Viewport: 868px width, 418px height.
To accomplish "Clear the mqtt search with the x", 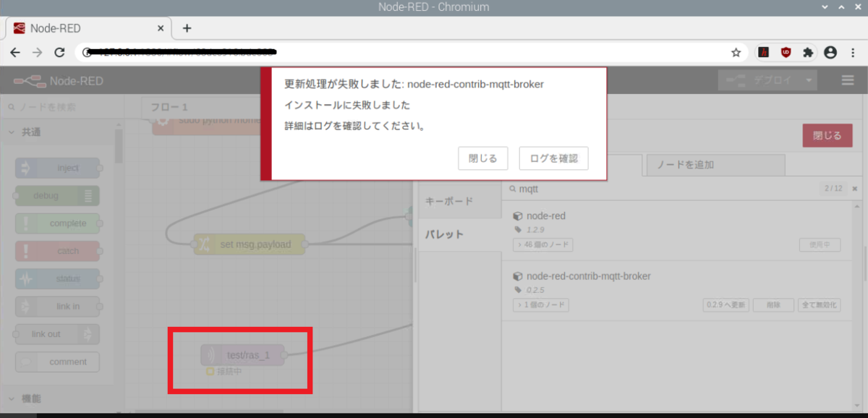I will [854, 188].
